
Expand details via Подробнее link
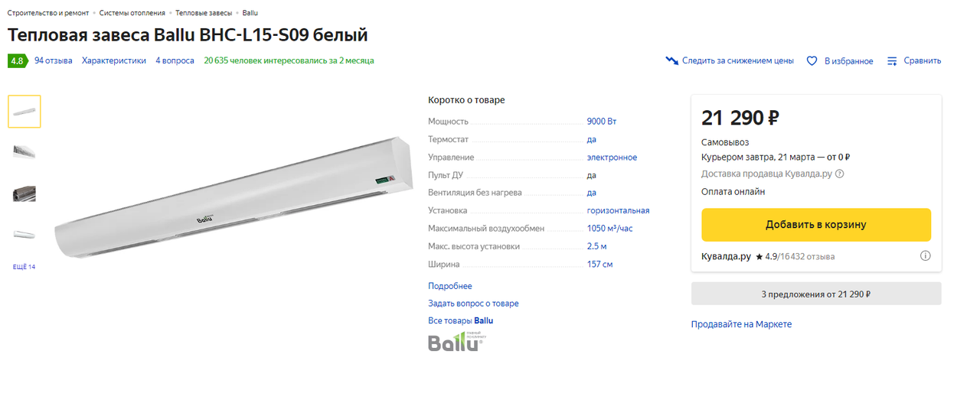tap(450, 286)
